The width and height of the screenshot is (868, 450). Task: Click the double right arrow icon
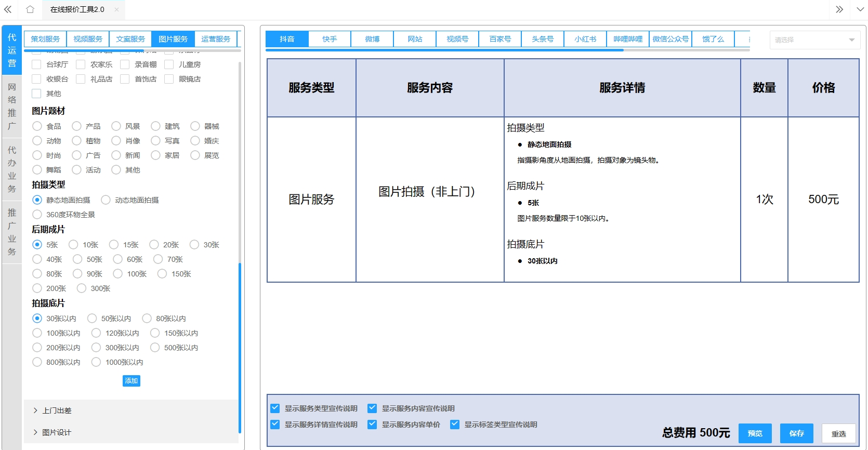click(839, 9)
